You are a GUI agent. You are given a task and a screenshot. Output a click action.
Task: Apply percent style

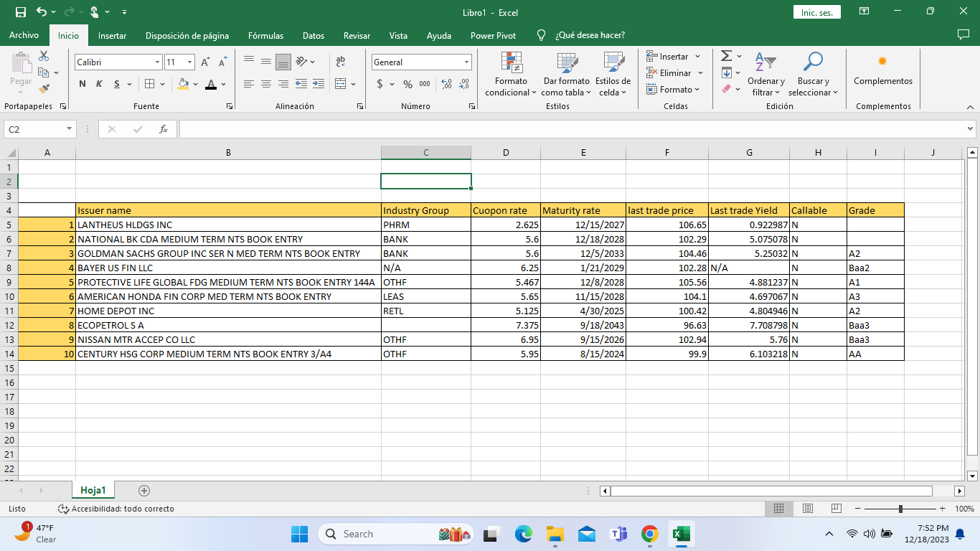click(407, 84)
